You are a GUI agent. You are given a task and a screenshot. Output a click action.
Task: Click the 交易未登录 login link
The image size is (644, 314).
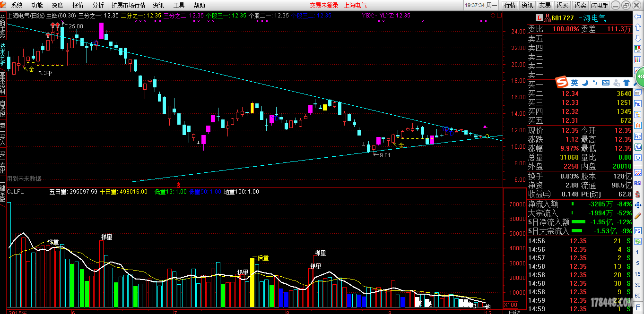(x=324, y=5)
